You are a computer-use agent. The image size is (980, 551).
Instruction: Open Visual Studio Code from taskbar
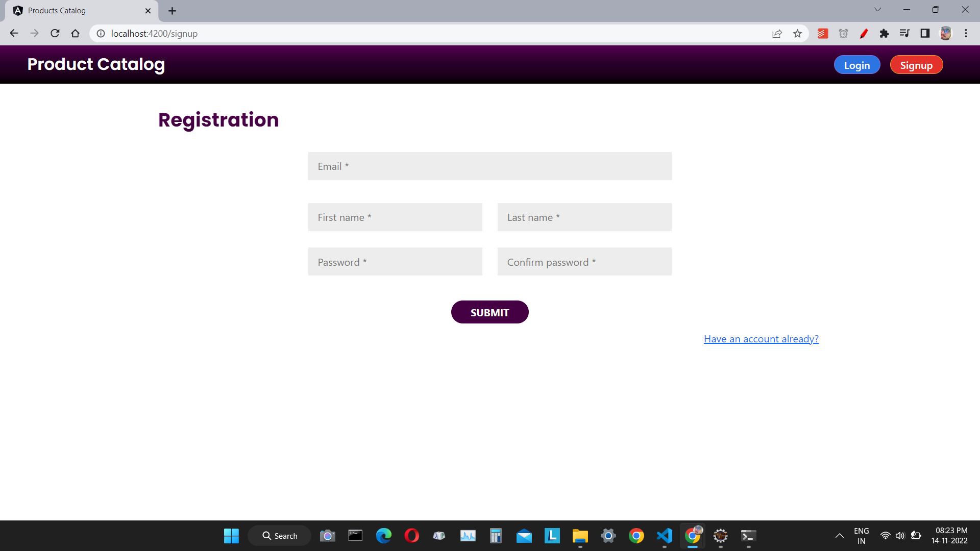[x=664, y=536]
